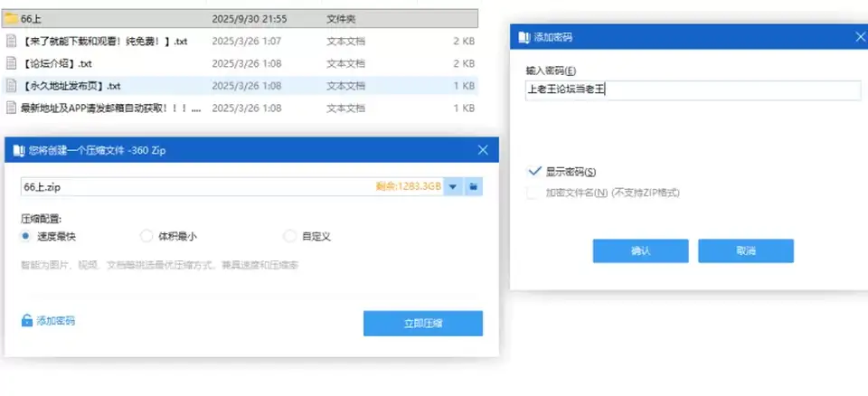This screenshot has width=868, height=396.
Task: Click the 【来了就能下载和观看!纯免费!】.txt file icon
Action: point(11,41)
